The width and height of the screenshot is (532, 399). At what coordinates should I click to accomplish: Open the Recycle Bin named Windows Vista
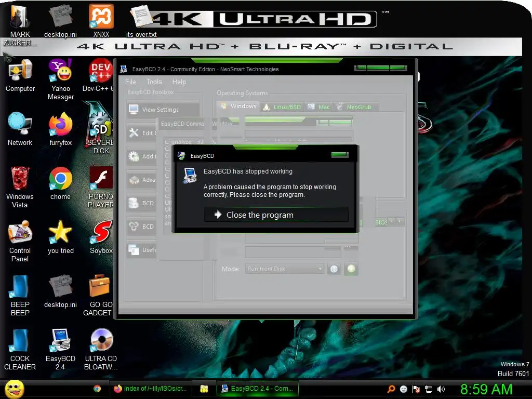[20, 187]
